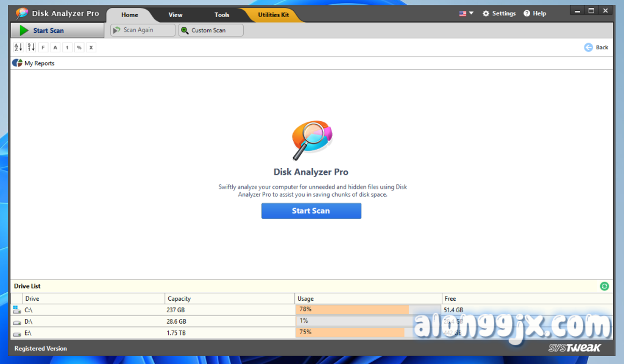Click the 9-1 numeric sort icon

click(30, 47)
